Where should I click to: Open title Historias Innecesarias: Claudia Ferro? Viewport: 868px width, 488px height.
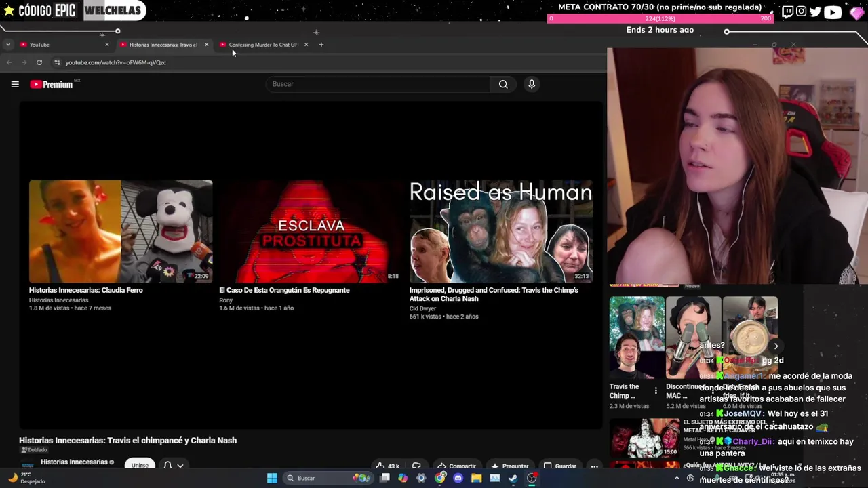pyautogui.click(x=86, y=290)
